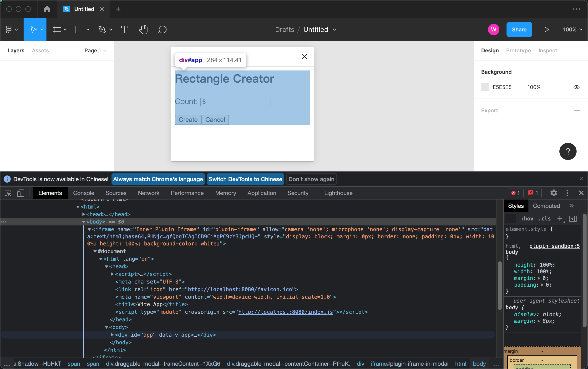Open the Page 1 dropdown
Screen dimensions: 588x369
95,50
